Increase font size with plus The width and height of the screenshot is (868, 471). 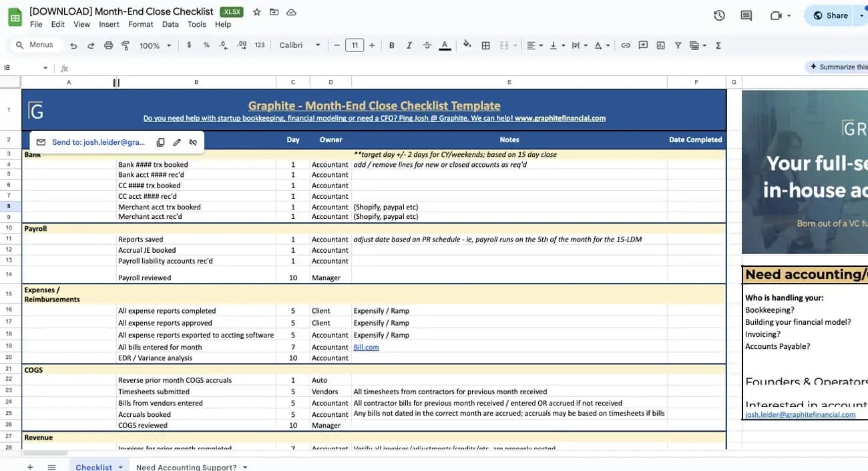click(x=372, y=45)
